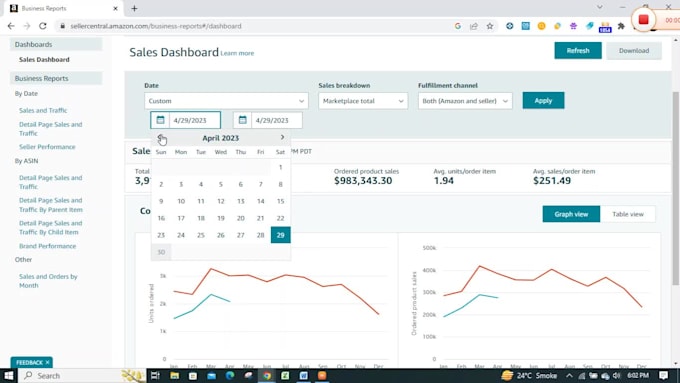This screenshot has width=680, height=383.
Task: Click the Download button
Action: pyautogui.click(x=634, y=50)
